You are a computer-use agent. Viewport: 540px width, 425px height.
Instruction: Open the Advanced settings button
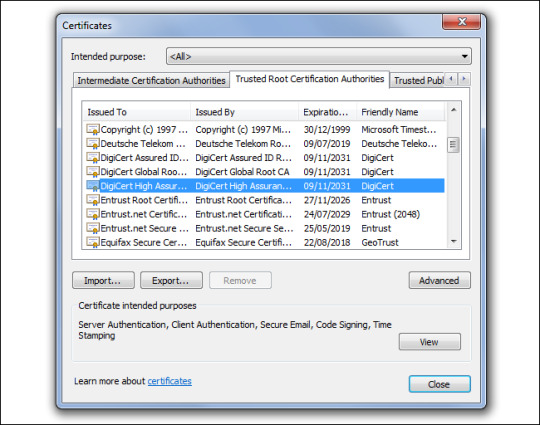(x=439, y=280)
